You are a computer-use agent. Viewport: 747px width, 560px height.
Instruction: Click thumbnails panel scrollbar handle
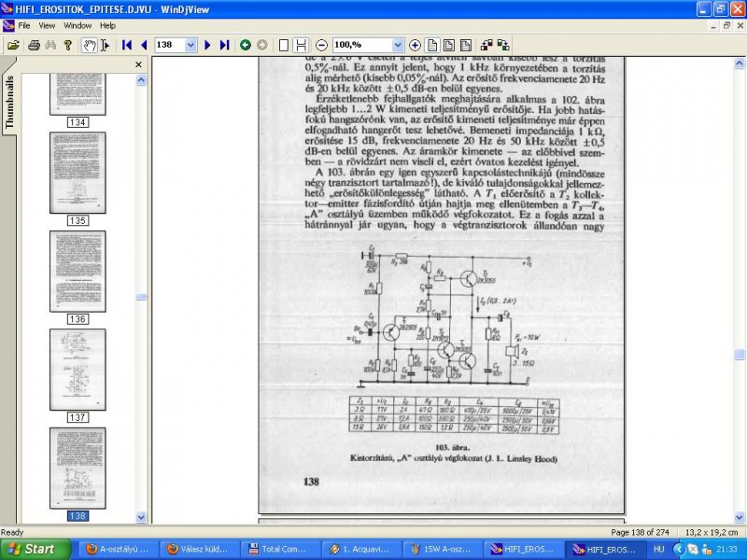point(141,297)
